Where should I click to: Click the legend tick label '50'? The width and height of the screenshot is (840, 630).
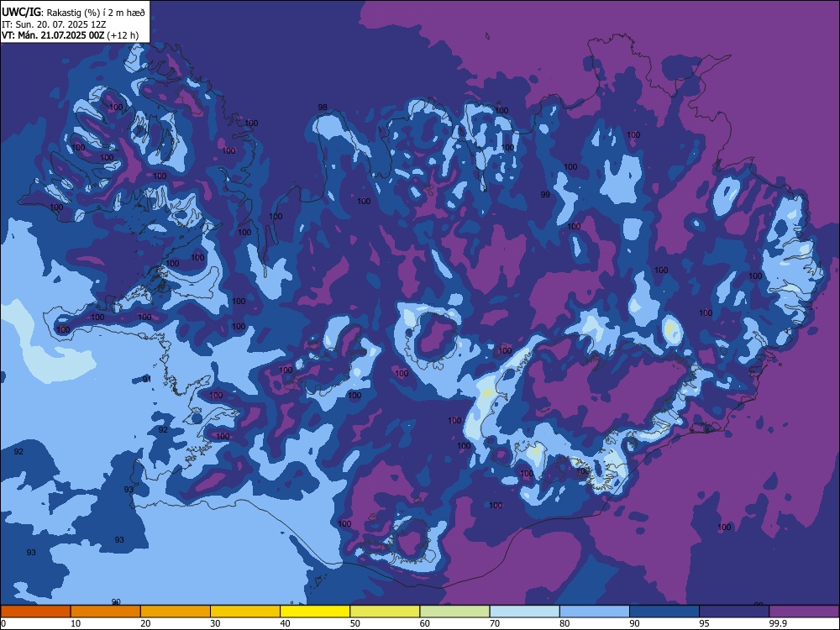pyautogui.click(x=354, y=623)
